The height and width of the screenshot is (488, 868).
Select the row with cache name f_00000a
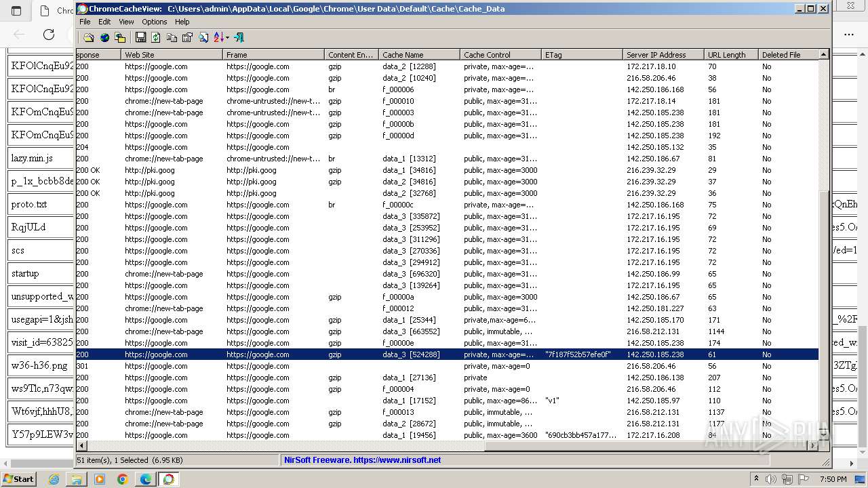(x=447, y=297)
